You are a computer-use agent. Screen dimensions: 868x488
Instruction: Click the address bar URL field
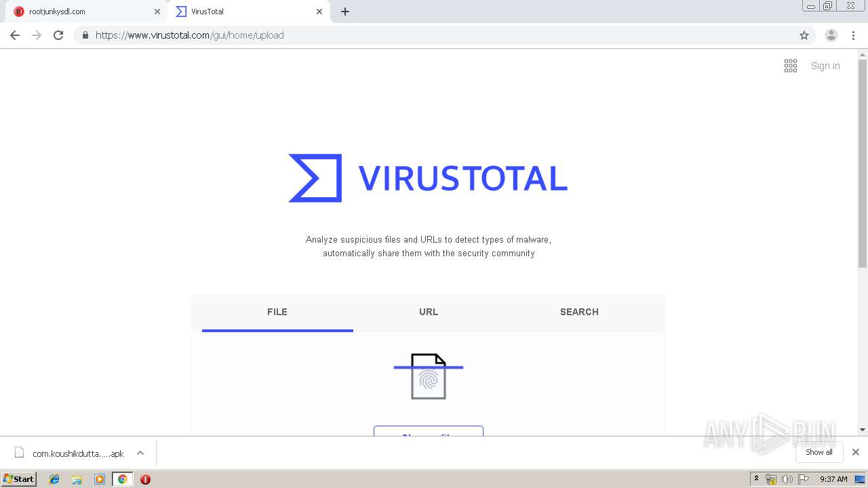point(444,35)
